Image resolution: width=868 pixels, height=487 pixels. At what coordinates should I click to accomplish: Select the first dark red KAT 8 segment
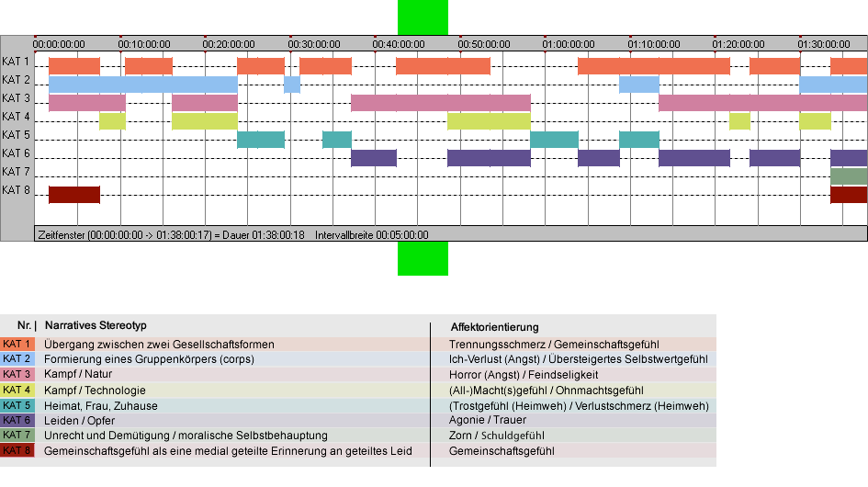73,195
